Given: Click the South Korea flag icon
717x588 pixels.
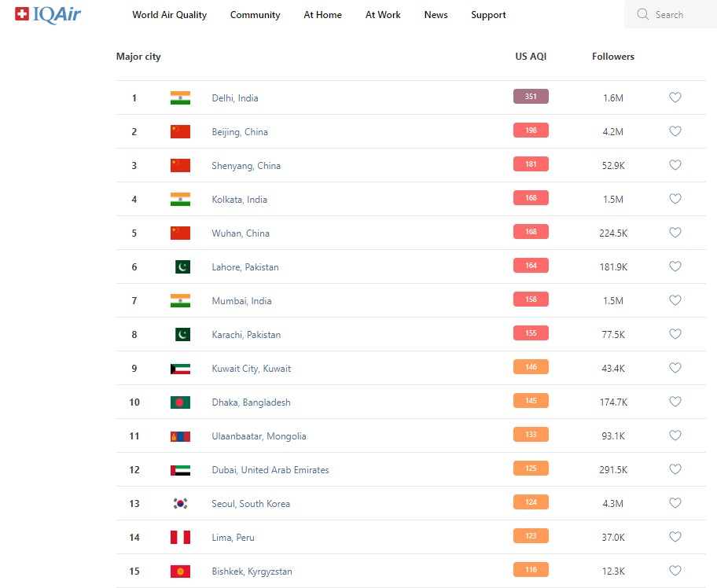Looking at the screenshot, I should (x=180, y=504).
